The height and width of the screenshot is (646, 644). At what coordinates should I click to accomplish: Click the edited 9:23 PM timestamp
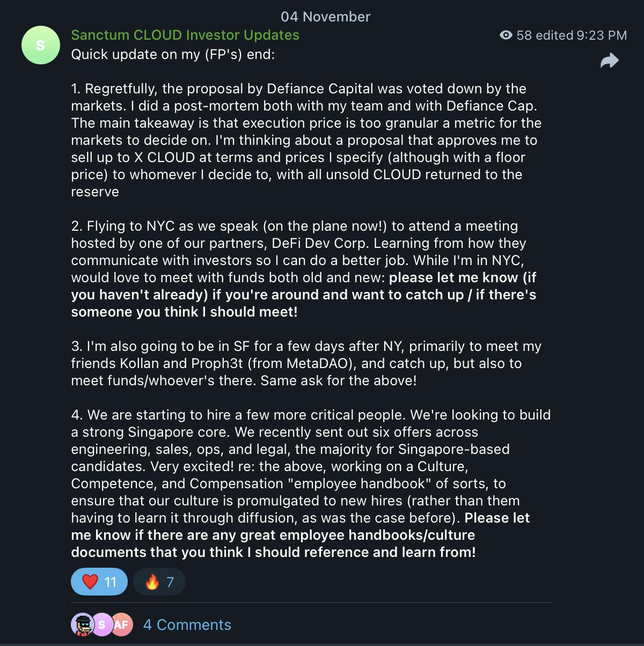tap(582, 35)
